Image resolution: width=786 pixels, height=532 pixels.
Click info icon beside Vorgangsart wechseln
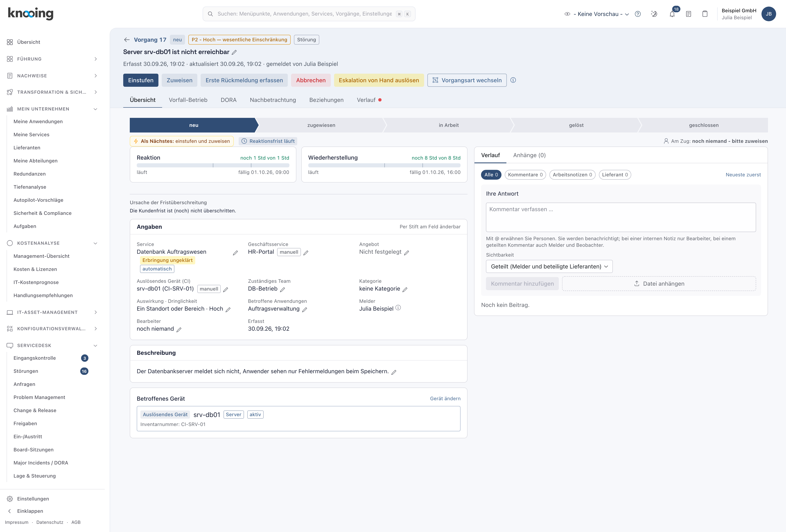[513, 80]
